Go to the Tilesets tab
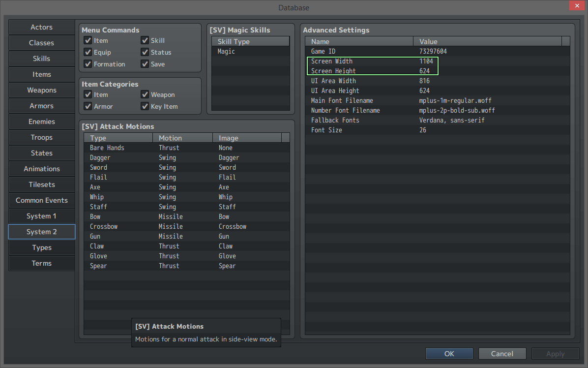This screenshot has width=588, height=368. [42, 184]
